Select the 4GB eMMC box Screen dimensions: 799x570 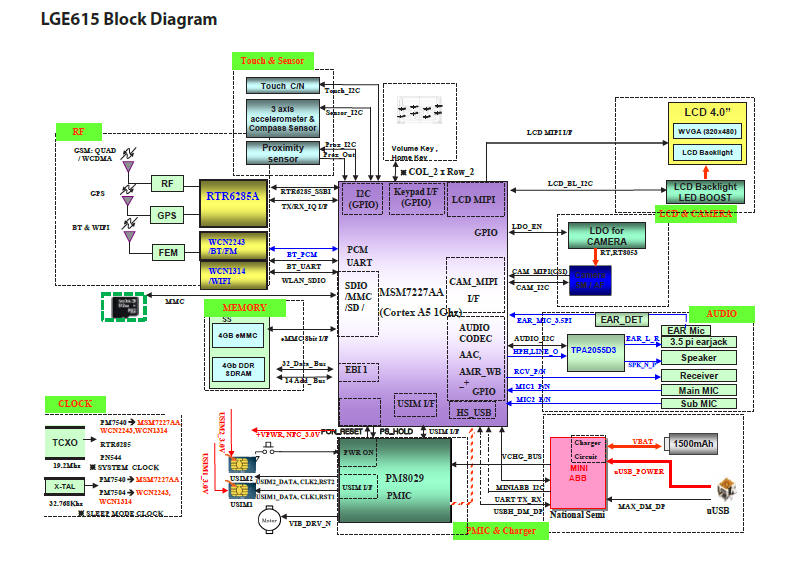[x=238, y=336]
